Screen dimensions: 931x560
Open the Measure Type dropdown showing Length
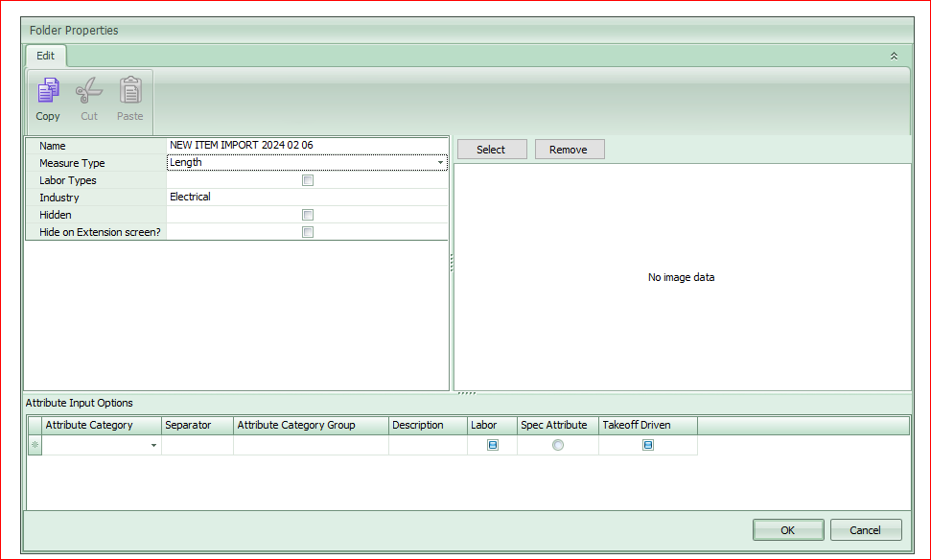(440, 162)
